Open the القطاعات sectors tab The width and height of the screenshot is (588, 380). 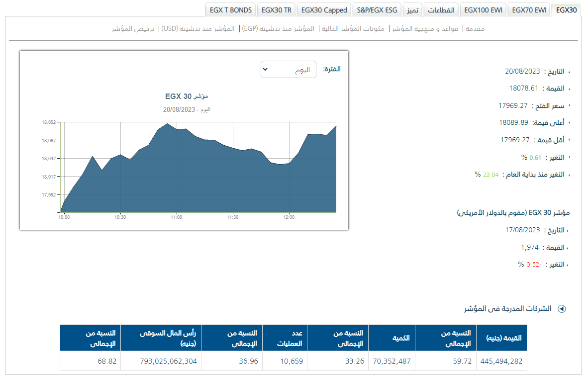pyautogui.click(x=441, y=10)
